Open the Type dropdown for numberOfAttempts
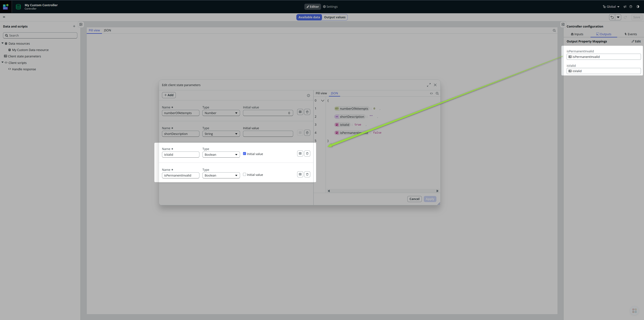Viewport: 644px width, 320px height. (x=221, y=113)
